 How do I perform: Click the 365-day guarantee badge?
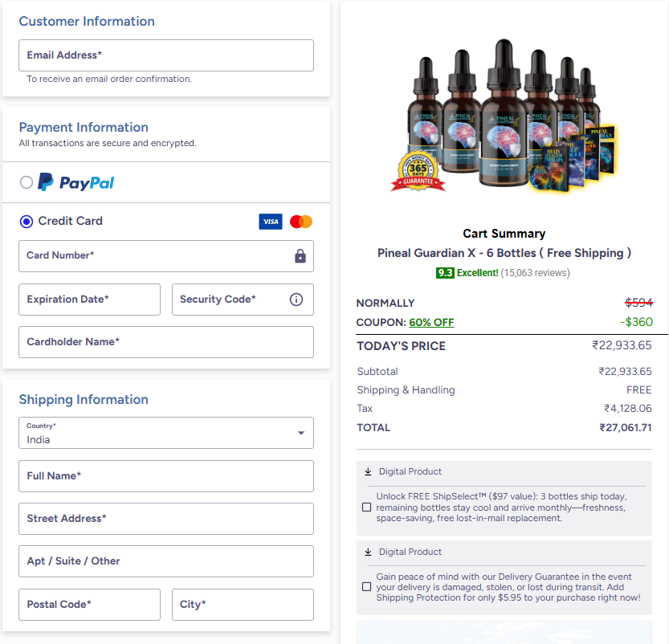coord(418,169)
